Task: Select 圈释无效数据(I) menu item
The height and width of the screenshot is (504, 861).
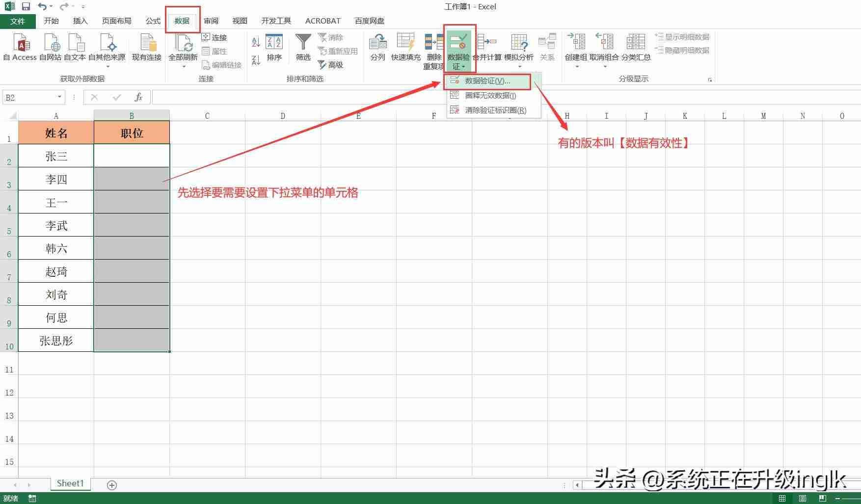Action: coord(493,95)
